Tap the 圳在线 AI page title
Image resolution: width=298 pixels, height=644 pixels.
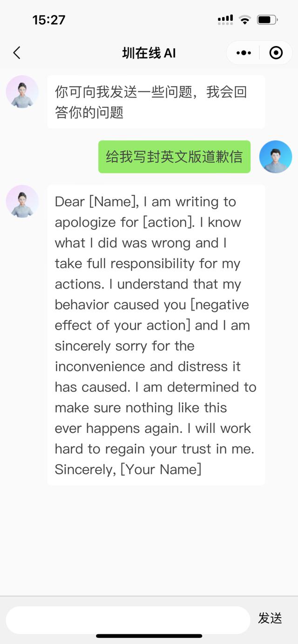pos(149,53)
